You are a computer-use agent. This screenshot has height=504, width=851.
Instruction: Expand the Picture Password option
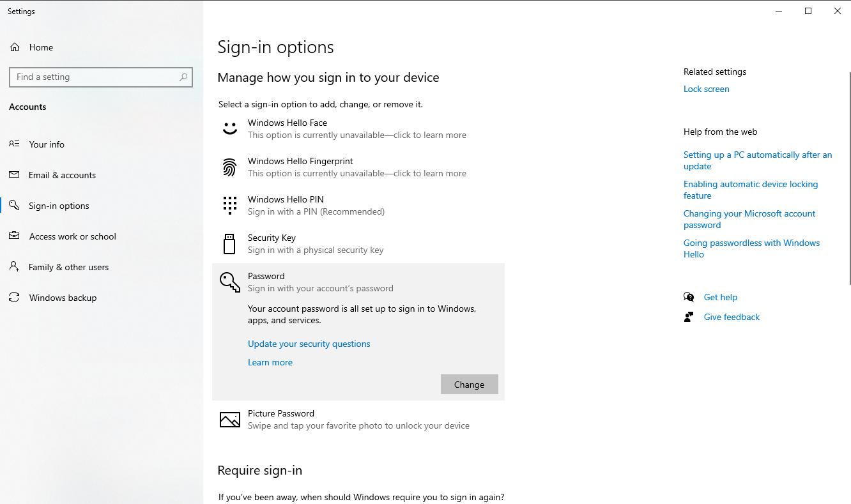(358, 420)
